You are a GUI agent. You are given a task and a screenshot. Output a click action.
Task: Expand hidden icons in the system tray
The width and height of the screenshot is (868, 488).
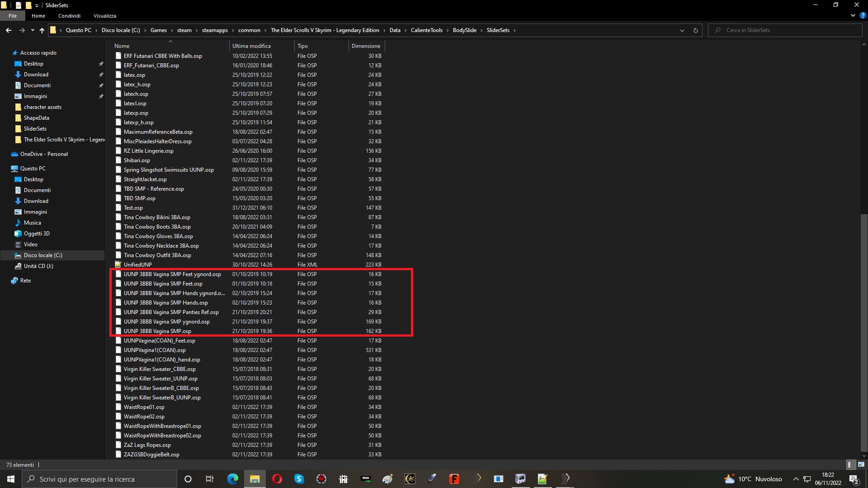795,479
